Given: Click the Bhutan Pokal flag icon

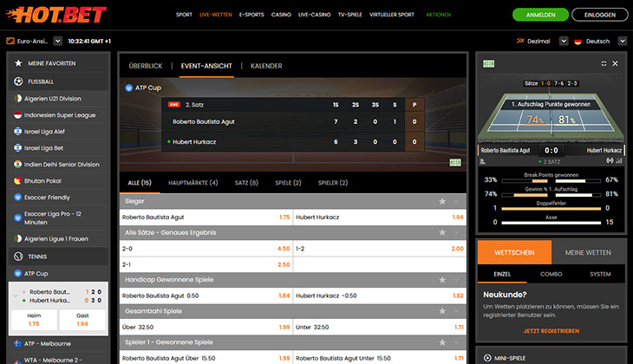Looking at the screenshot, I should (x=17, y=181).
